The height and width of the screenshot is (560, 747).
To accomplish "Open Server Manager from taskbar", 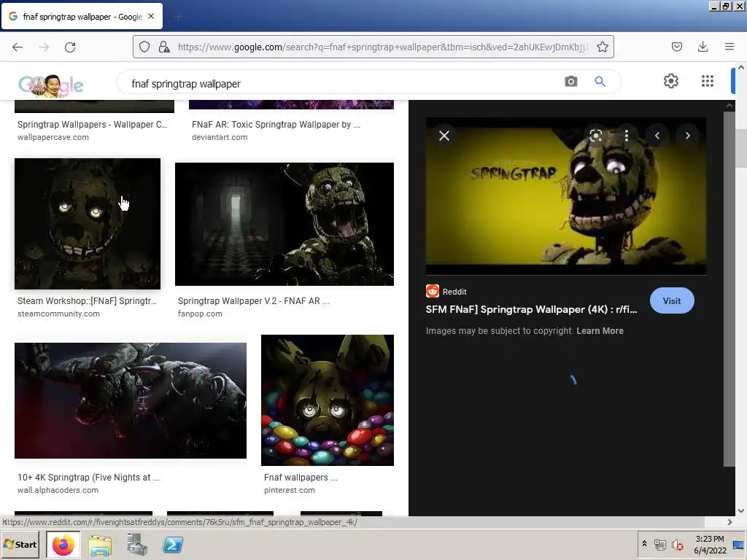I will [137, 545].
